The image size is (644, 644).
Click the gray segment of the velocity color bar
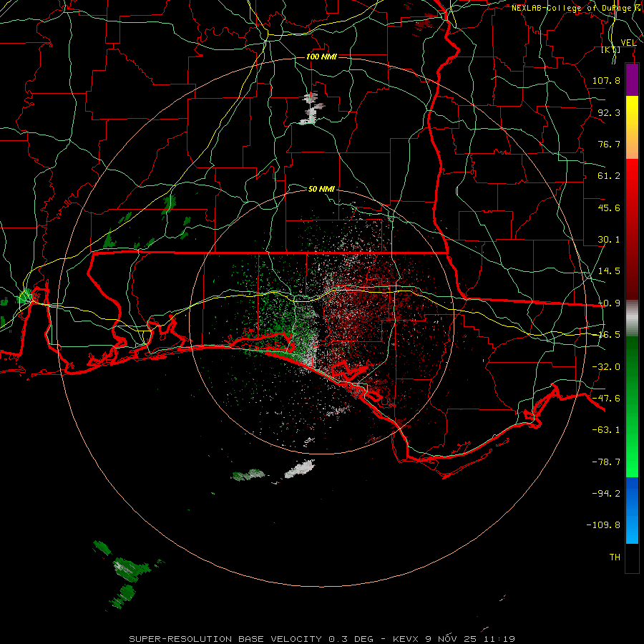click(632, 318)
